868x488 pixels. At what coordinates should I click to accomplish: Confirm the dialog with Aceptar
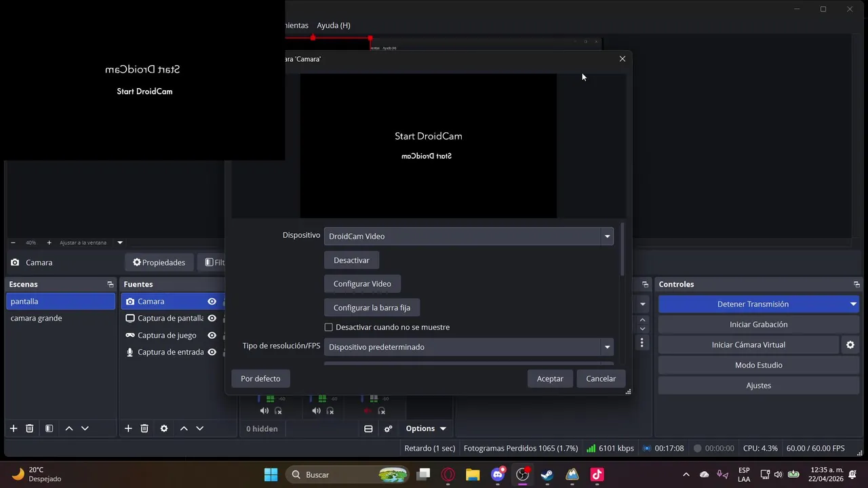[550, 379]
